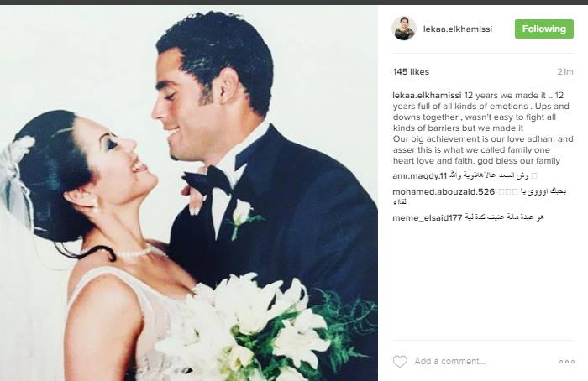Click the heart like icon
588x381 pixels.
point(400,361)
